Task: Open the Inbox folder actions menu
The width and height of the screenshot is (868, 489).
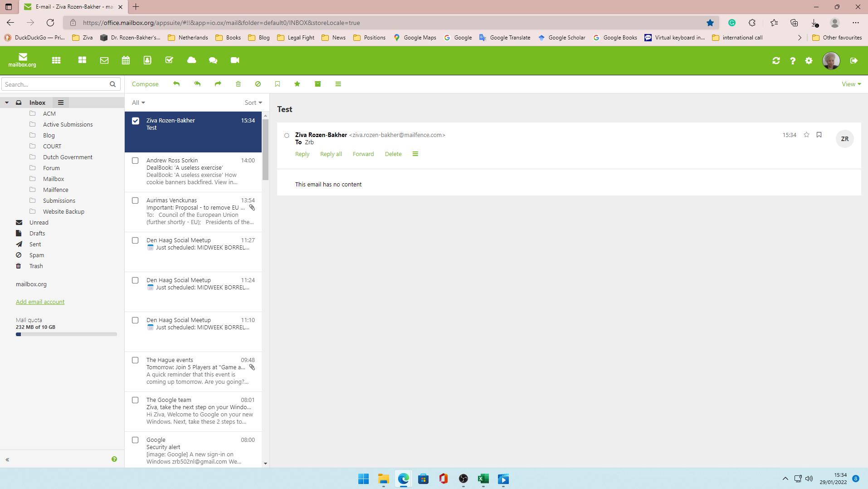Action: [x=61, y=103]
